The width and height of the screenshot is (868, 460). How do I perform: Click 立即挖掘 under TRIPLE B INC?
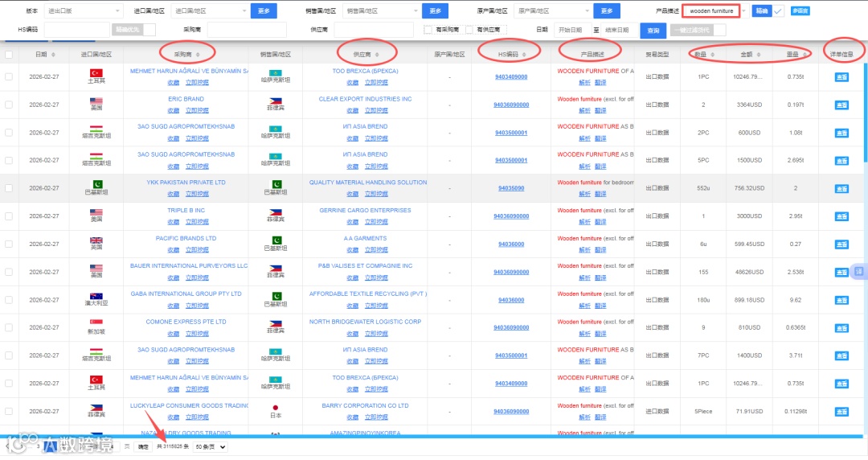coord(197,222)
